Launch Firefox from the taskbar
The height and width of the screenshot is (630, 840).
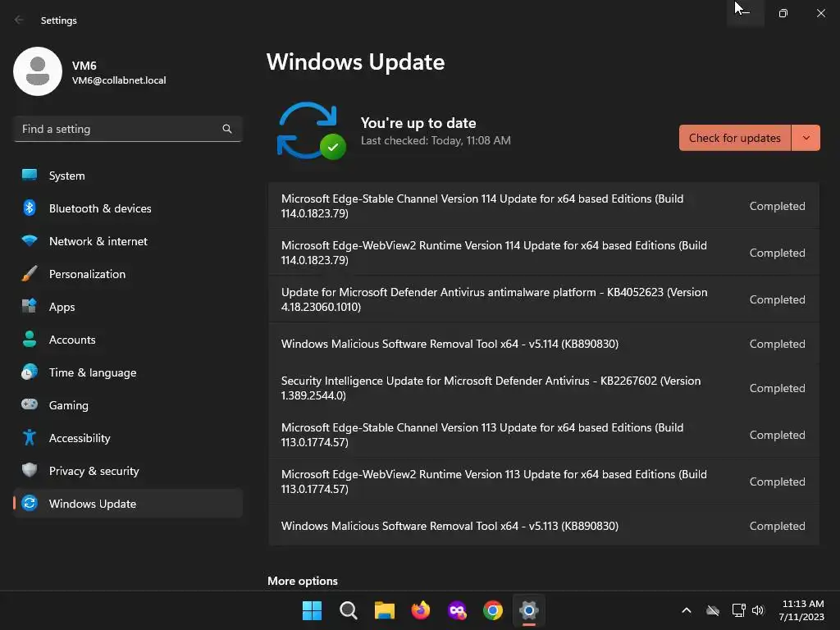pos(421,610)
